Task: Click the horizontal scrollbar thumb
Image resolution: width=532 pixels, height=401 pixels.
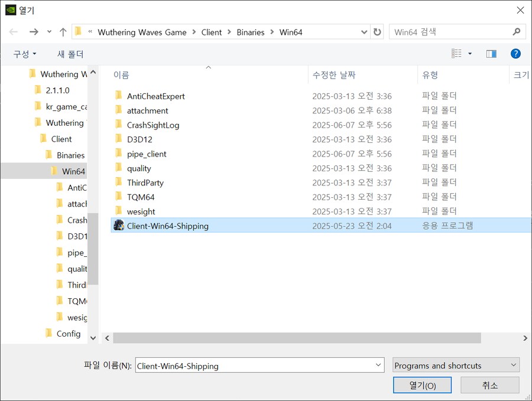Action: [297, 338]
